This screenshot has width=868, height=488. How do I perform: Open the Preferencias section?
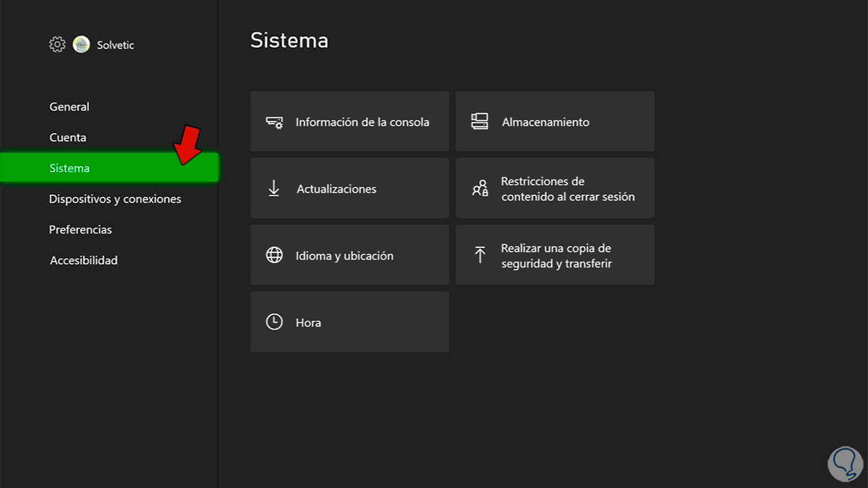80,230
